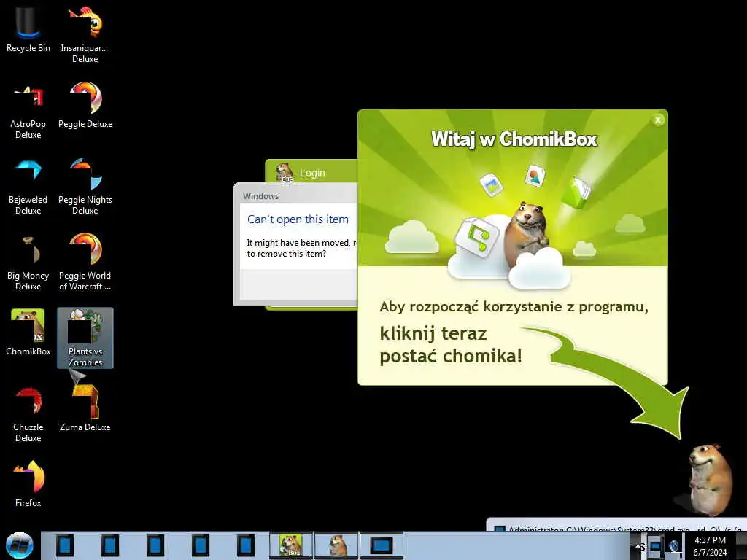The height and width of the screenshot is (560, 747).
Task: Focus the Windows error dialog title
Action: (x=260, y=195)
